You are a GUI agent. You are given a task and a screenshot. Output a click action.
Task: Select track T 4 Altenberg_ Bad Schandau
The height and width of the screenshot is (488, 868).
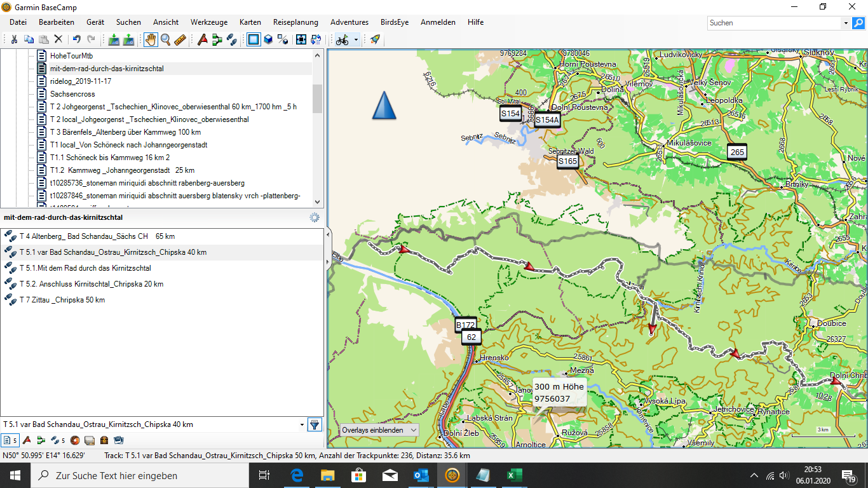162,236
